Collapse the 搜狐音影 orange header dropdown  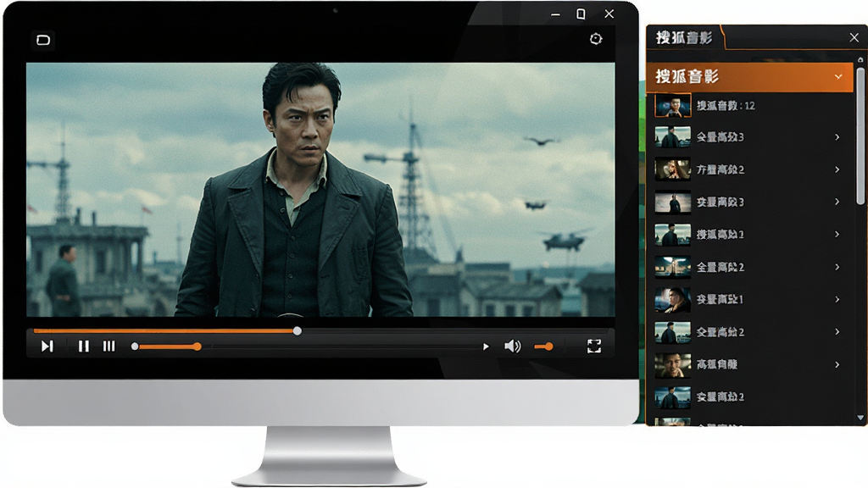click(838, 76)
